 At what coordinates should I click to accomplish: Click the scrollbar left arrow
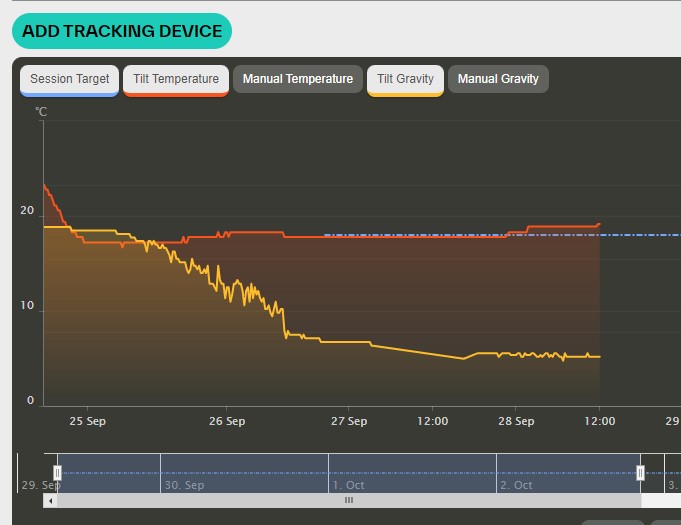coord(51,500)
